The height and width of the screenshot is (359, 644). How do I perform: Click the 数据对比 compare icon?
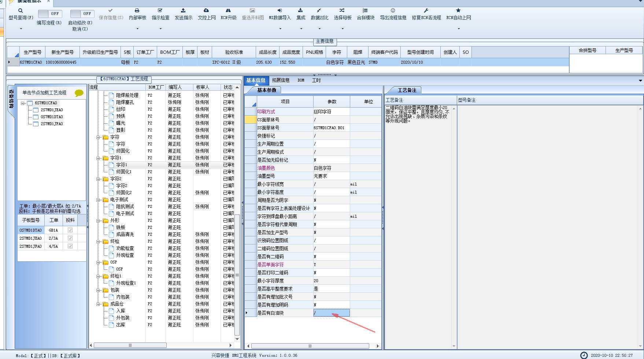(x=319, y=11)
